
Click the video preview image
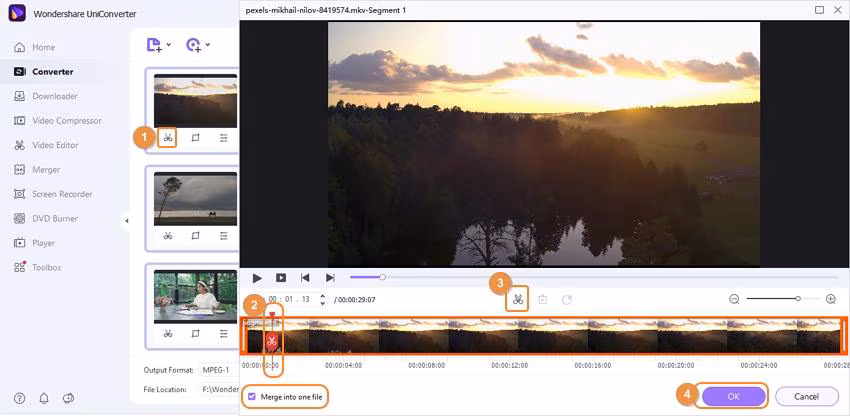pos(544,144)
